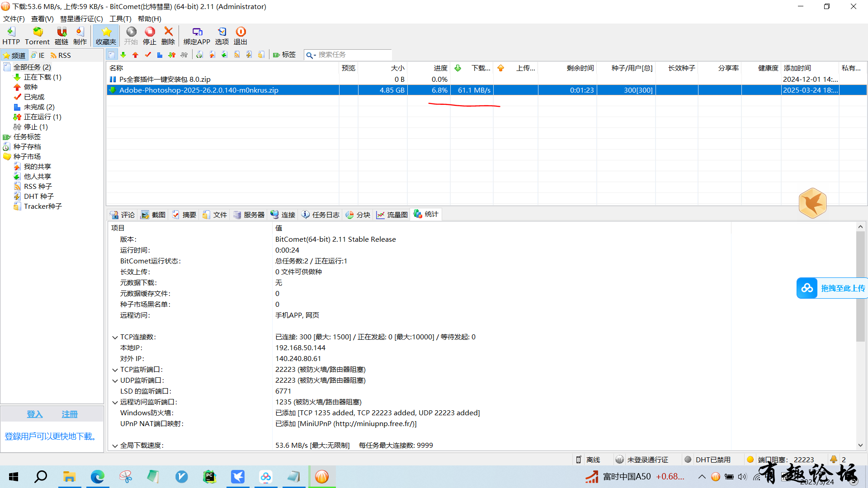
Task: Select 停止 (1) tree item
Action: click(36, 127)
